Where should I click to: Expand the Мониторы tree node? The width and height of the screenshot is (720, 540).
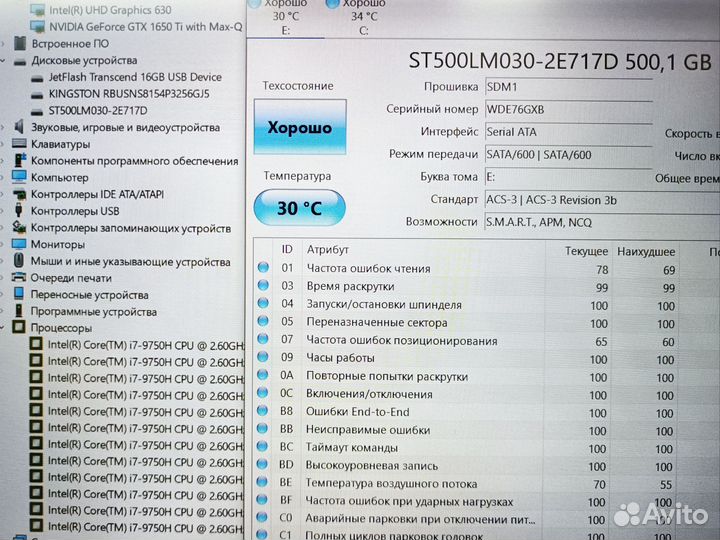pos(4,244)
